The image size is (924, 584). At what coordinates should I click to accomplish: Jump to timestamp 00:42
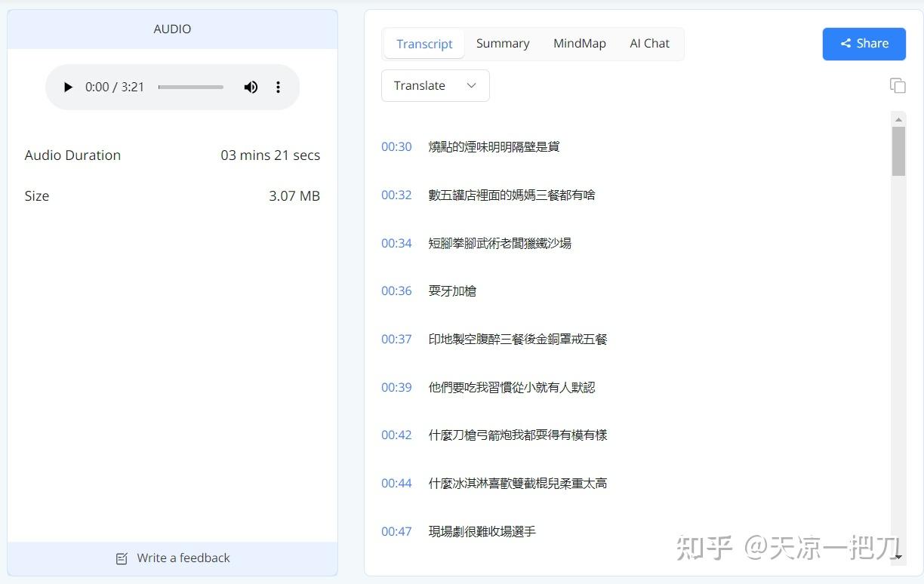[396, 435]
